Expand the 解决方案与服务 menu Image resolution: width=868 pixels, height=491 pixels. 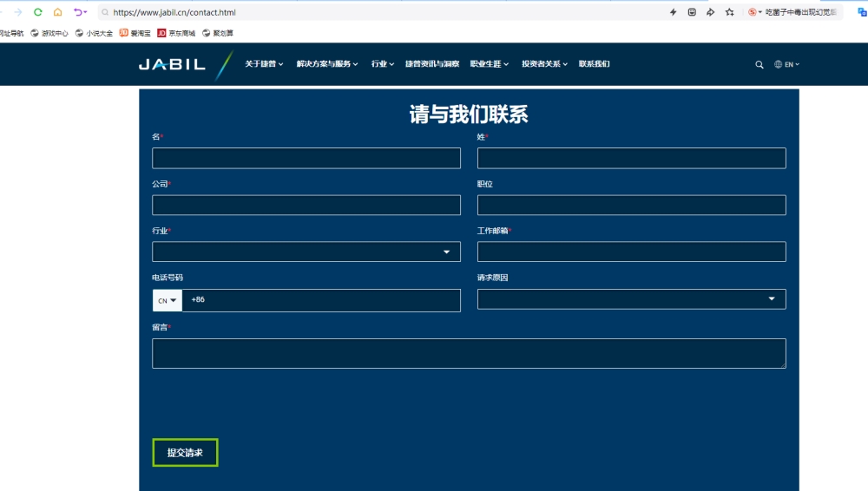(x=327, y=64)
